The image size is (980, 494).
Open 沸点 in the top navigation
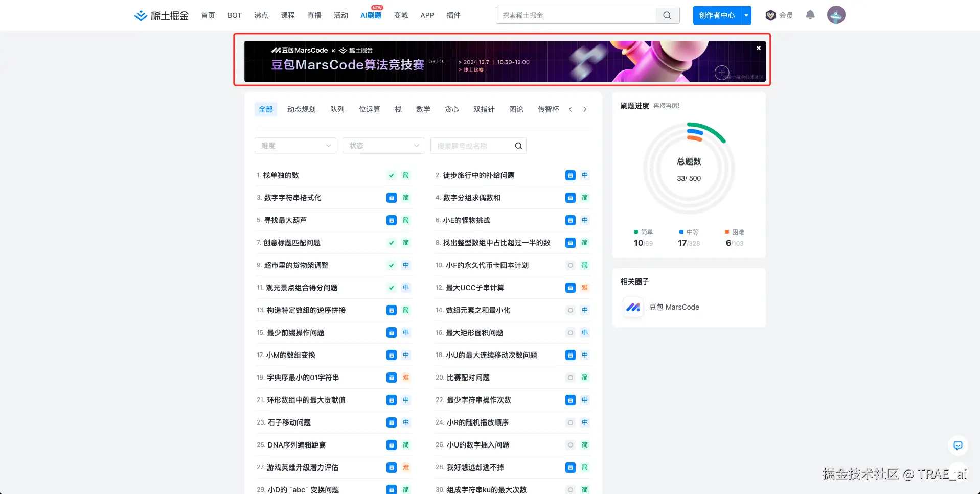(x=261, y=15)
